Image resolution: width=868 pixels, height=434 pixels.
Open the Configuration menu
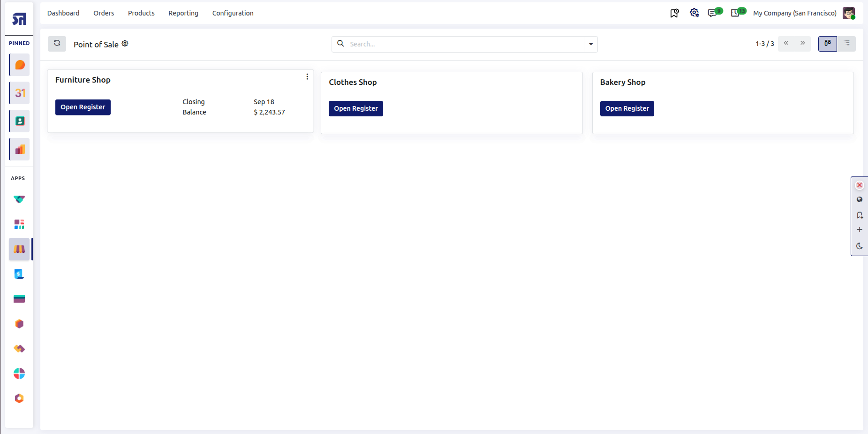(233, 13)
